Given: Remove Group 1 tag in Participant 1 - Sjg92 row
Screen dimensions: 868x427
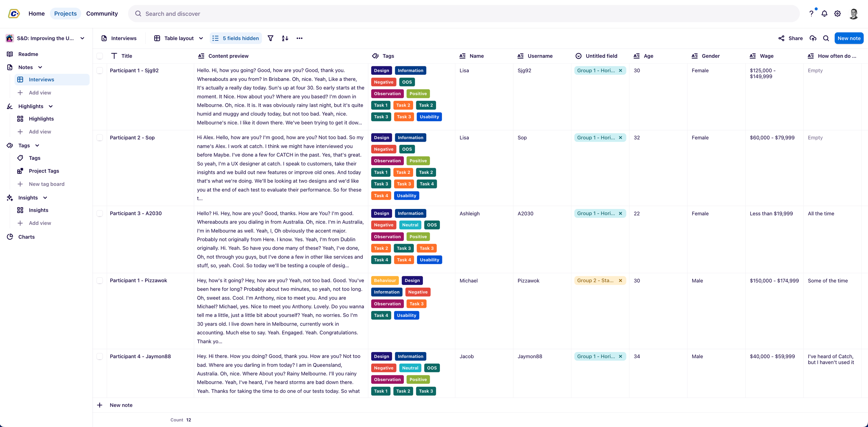Looking at the screenshot, I should 620,70.
